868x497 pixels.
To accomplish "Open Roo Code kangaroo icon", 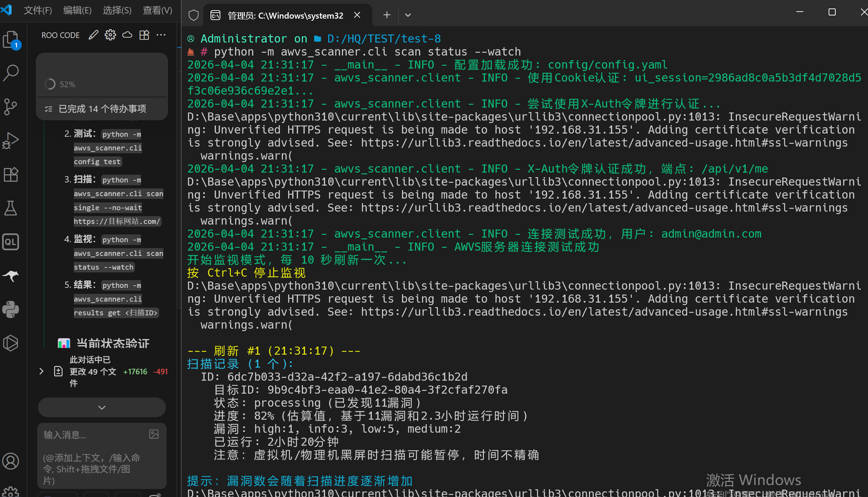I will [x=11, y=276].
